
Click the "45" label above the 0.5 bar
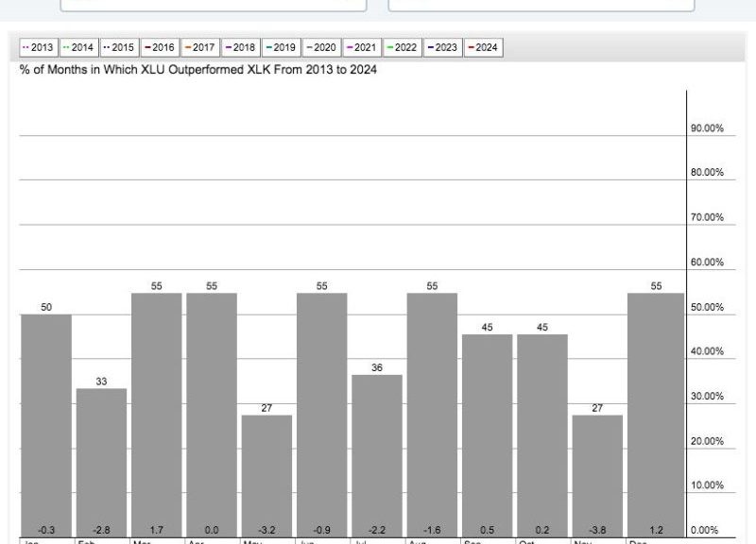click(x=488, y=328)
